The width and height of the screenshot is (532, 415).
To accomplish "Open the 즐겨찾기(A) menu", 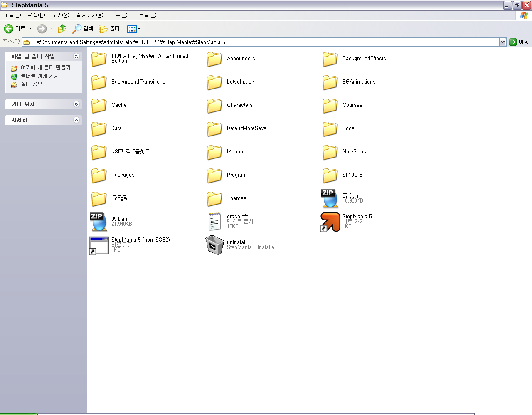I will (x=89, y=15).
